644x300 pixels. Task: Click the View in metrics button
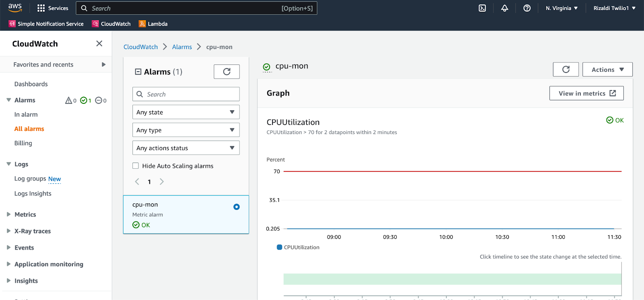tap(586, 93)
